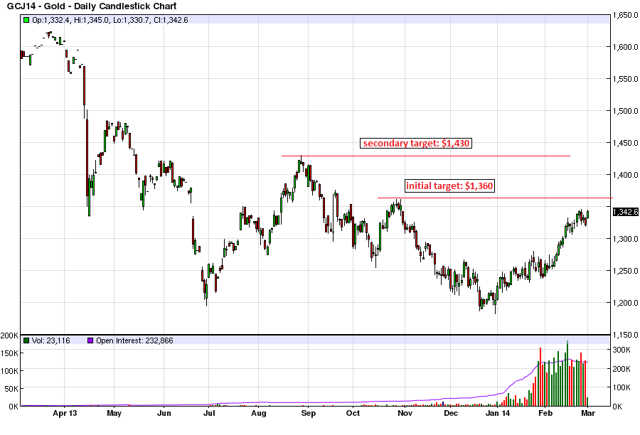Click the 50K volume axis label
The image size is (640, 435).
(11, 389)
